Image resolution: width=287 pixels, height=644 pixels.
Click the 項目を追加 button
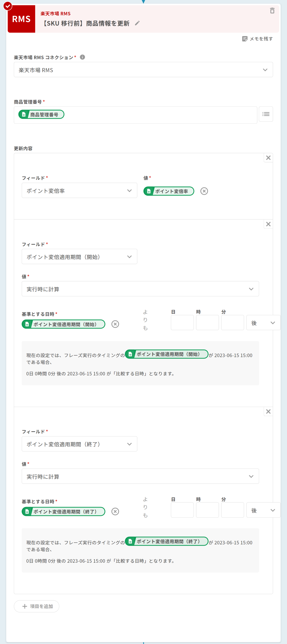[x=37, y=606]
